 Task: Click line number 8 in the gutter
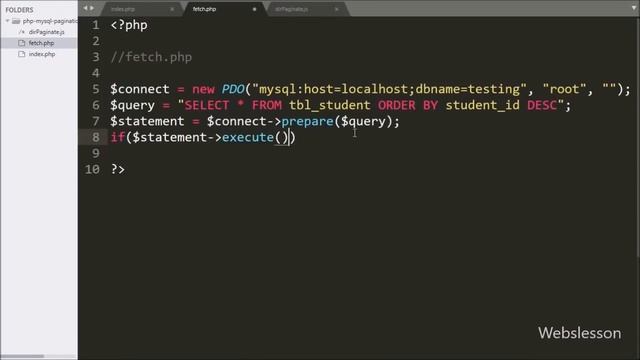pos(96,138)
